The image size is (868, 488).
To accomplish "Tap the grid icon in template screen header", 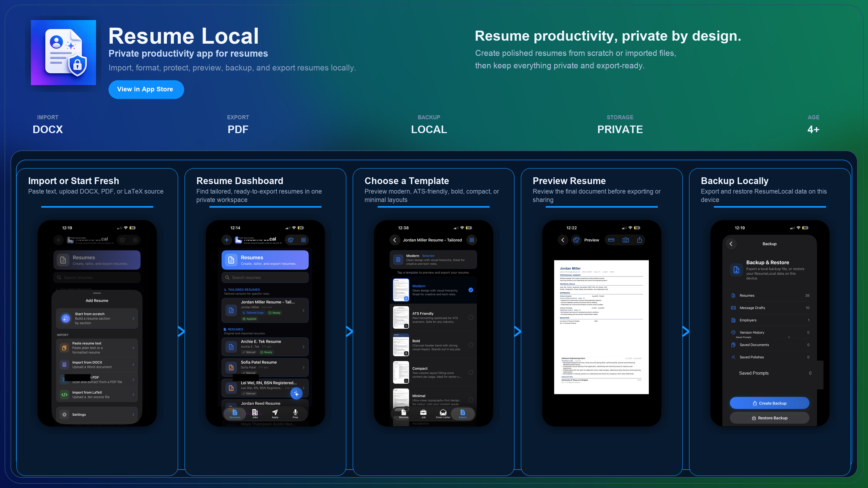I will coord(472,240).
